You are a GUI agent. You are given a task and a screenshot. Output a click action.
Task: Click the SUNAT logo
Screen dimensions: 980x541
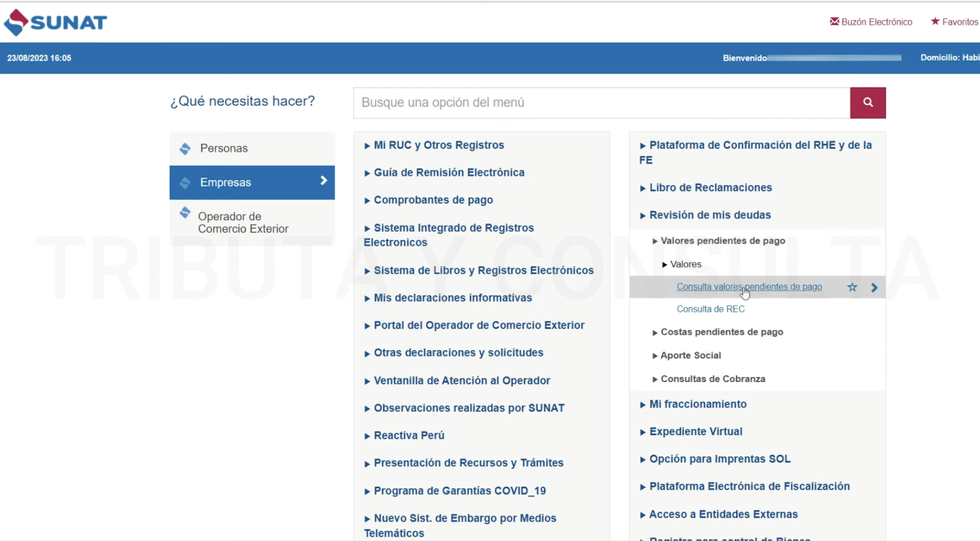point(55,22)
